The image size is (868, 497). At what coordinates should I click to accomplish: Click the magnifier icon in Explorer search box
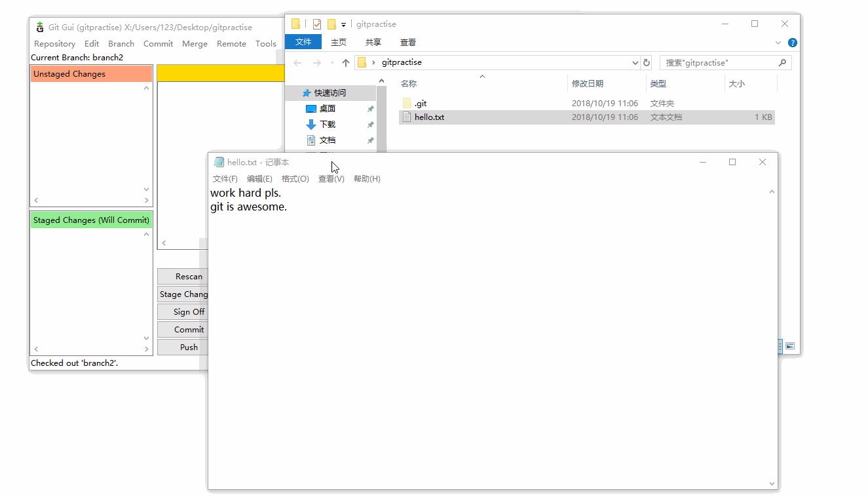782,63
